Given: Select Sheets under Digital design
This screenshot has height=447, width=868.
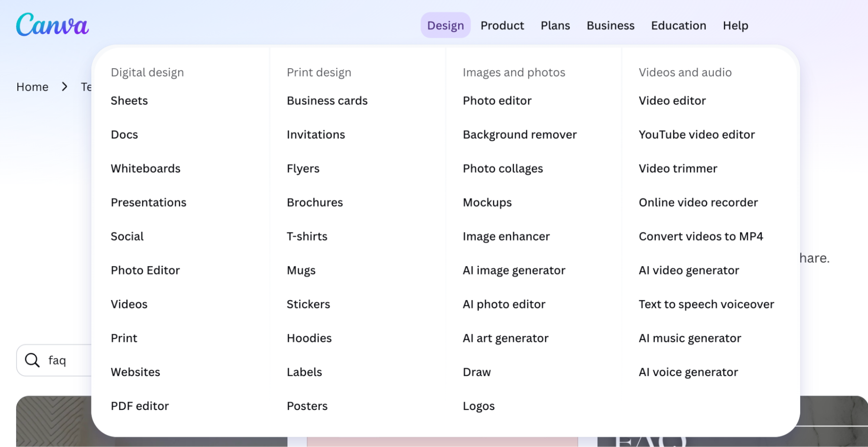Looking at the screenshot, I should point(129,101).
